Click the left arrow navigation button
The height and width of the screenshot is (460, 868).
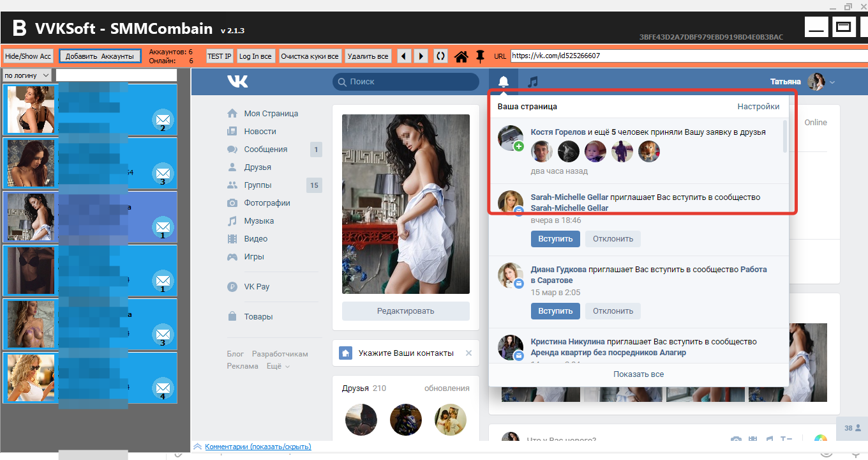(404, 56)
